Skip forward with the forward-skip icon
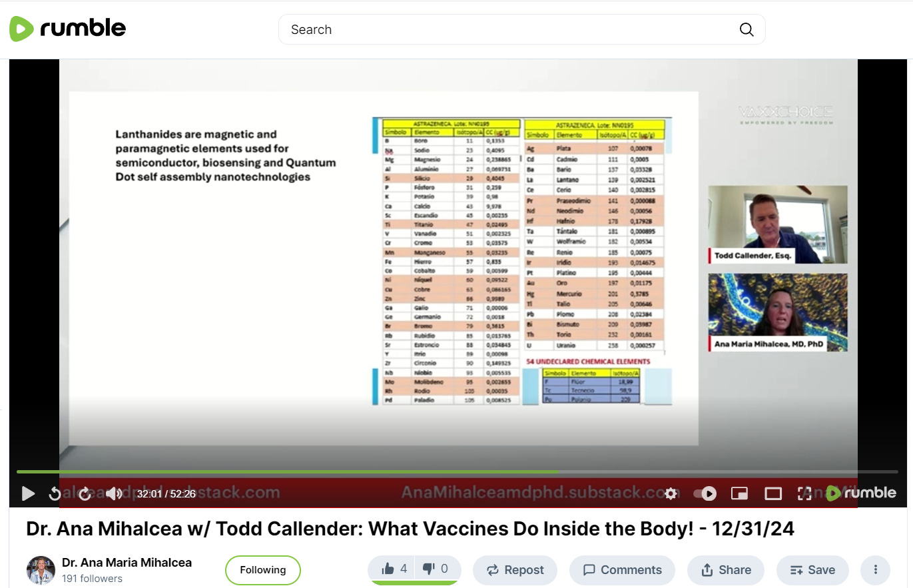 [85, 493]
